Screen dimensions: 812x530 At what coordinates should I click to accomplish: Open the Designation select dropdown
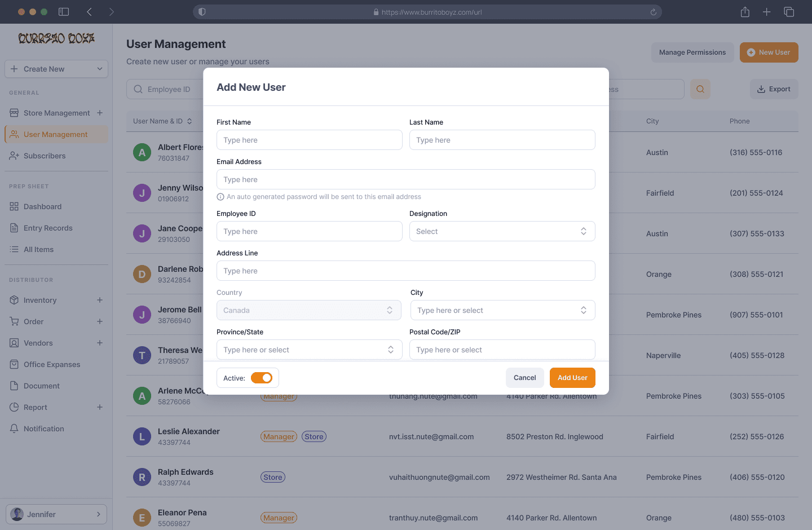(x=502, y=231)
